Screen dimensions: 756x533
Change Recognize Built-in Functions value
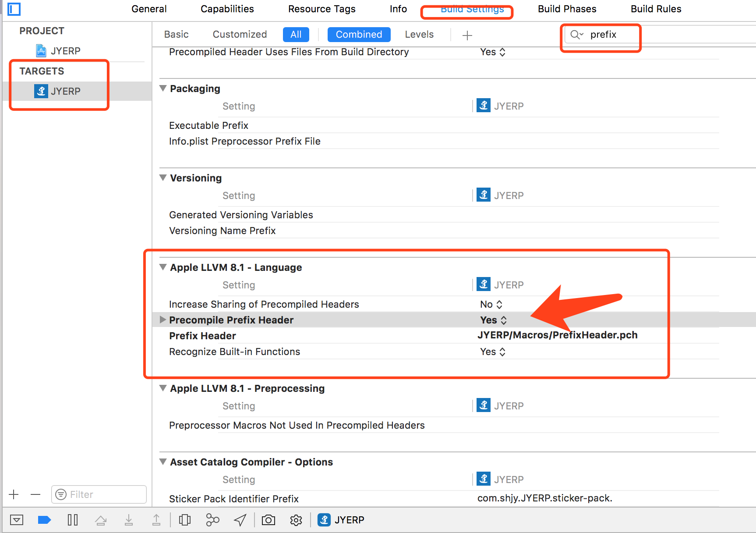pyautogui.click(x=493, y=352)
